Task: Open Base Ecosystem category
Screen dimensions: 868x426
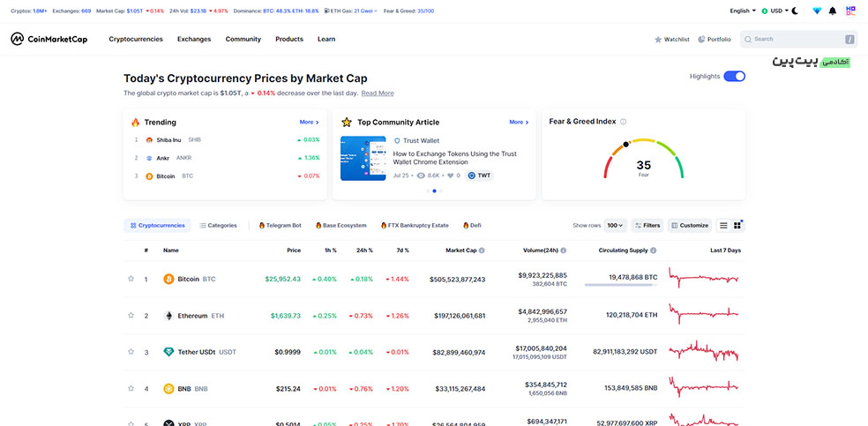Action: tap(340, 225)
